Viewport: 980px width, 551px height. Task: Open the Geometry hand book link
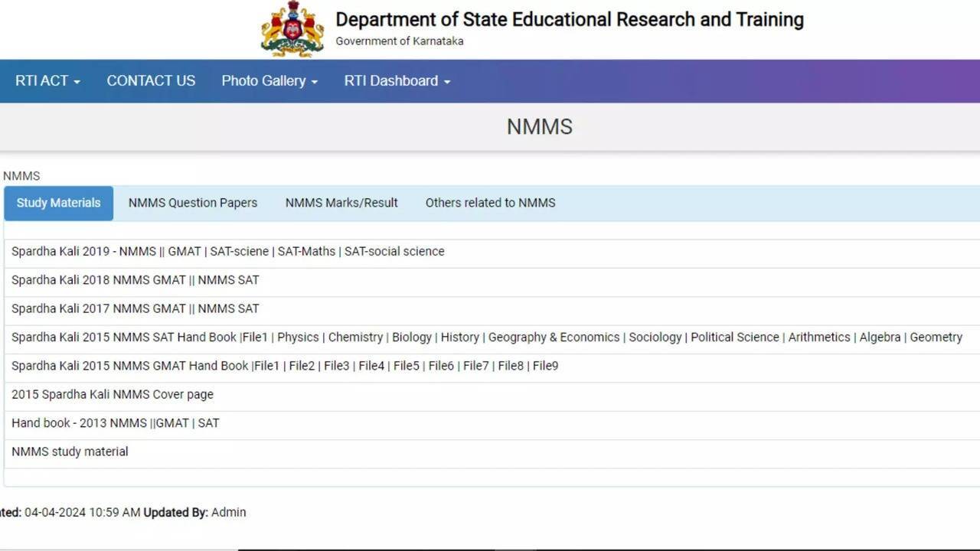(x=936, y=337)
